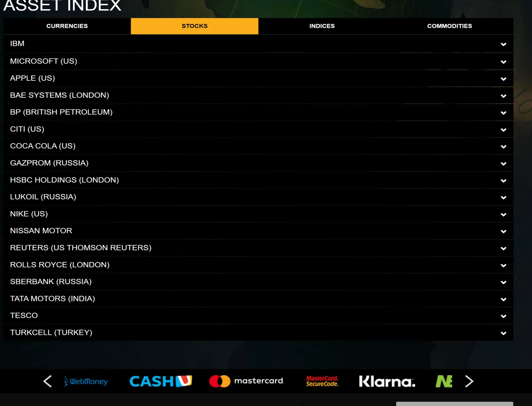Image resolution: width=532 pixels, height=406 pixels.
Task: Expand Microsoft (US) chevron arrow
Action: 503,62
